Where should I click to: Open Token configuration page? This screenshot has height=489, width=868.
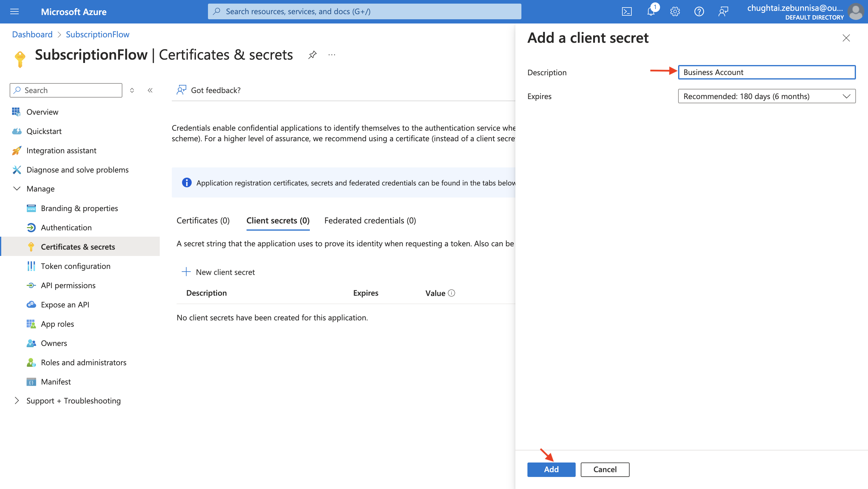[x=75, y=266]
